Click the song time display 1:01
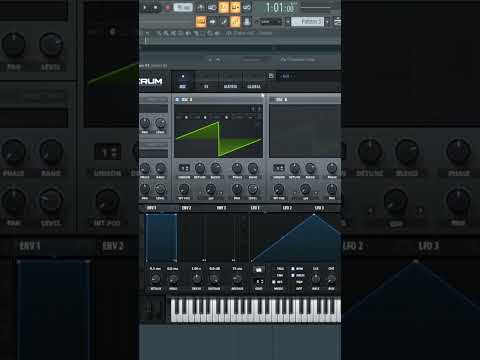This screenshot has width=480, height=360. (280, 7)
